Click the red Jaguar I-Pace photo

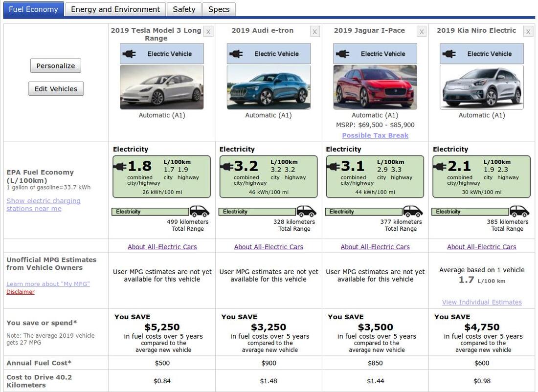pyautogui.click(x=375, y=87)
